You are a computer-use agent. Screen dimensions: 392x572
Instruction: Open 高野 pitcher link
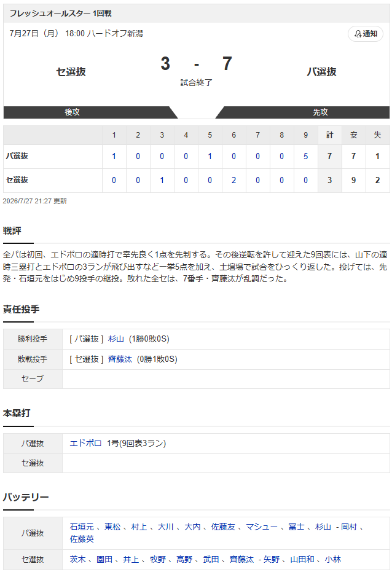click(x=184, y=559)
